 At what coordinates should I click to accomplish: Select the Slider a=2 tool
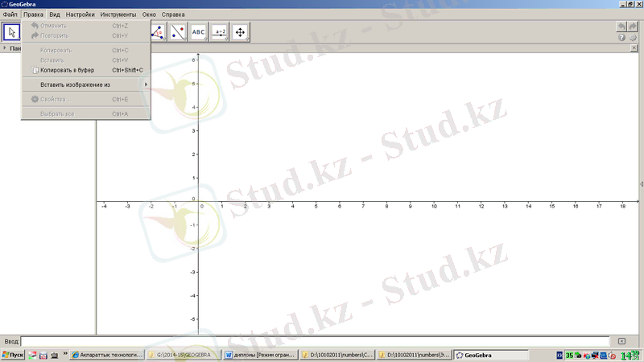click(220, 32)
